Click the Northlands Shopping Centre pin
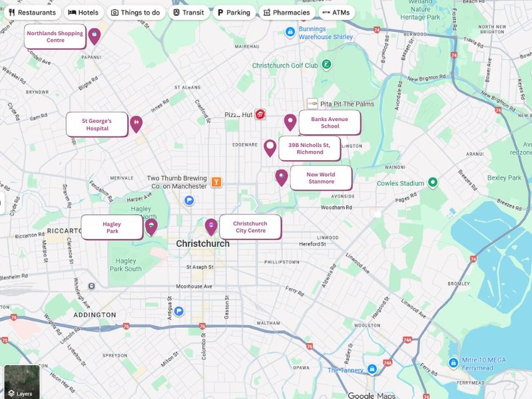 pyautogui.click(x=94, y=35)
